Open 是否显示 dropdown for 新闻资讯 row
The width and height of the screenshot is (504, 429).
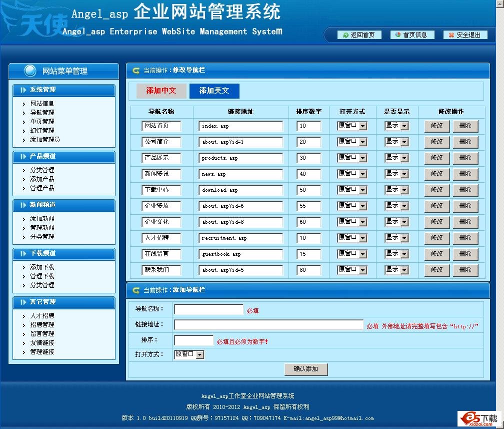pyautogui.click(x=396, y=174)
